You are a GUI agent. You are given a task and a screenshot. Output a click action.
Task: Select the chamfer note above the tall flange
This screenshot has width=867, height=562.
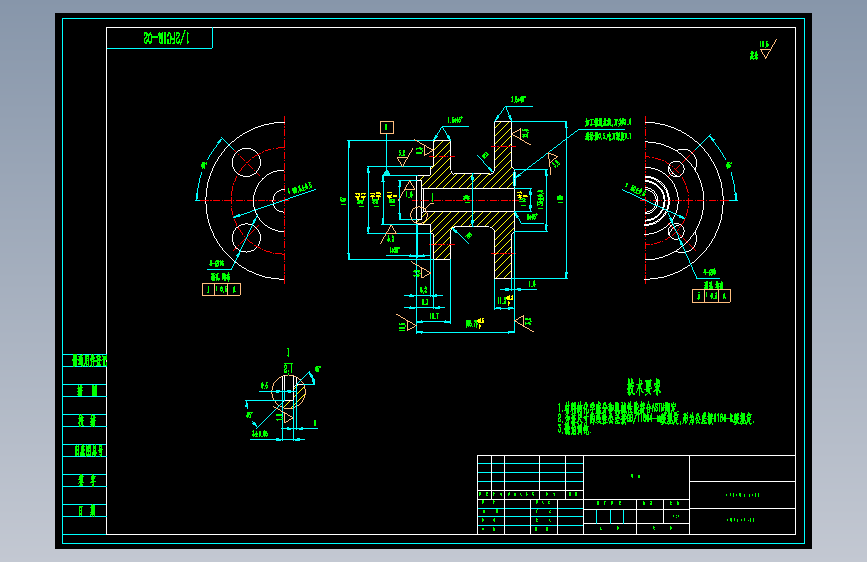518,100
